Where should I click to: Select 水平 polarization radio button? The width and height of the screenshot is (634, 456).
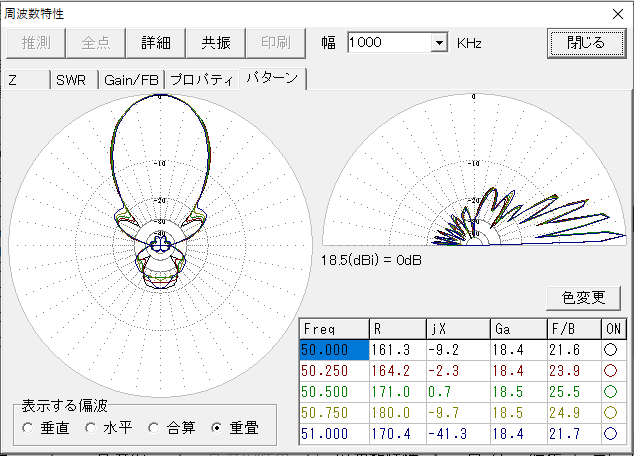point(90,428)
